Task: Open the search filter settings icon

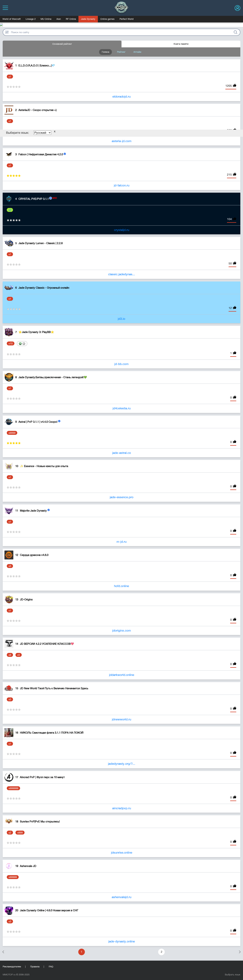Action: coord(7,32)
